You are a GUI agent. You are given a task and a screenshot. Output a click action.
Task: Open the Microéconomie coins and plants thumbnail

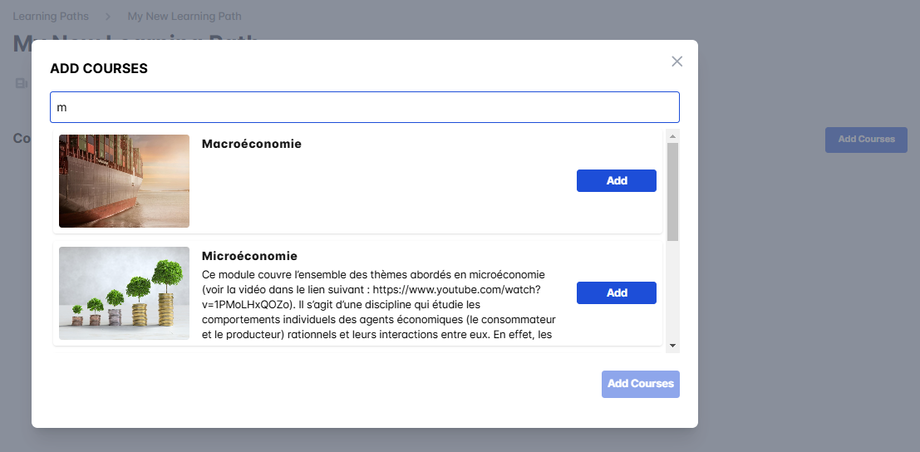click(124, 293)
